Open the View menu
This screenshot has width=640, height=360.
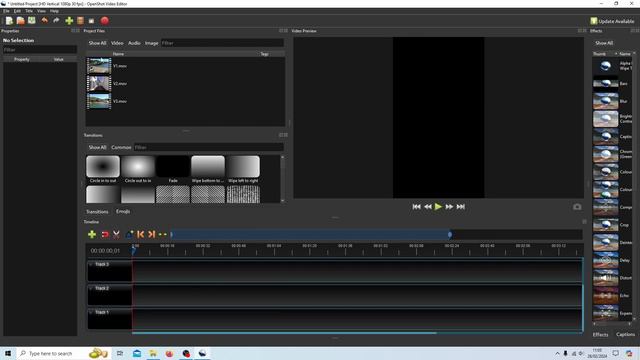pos(41,11)
